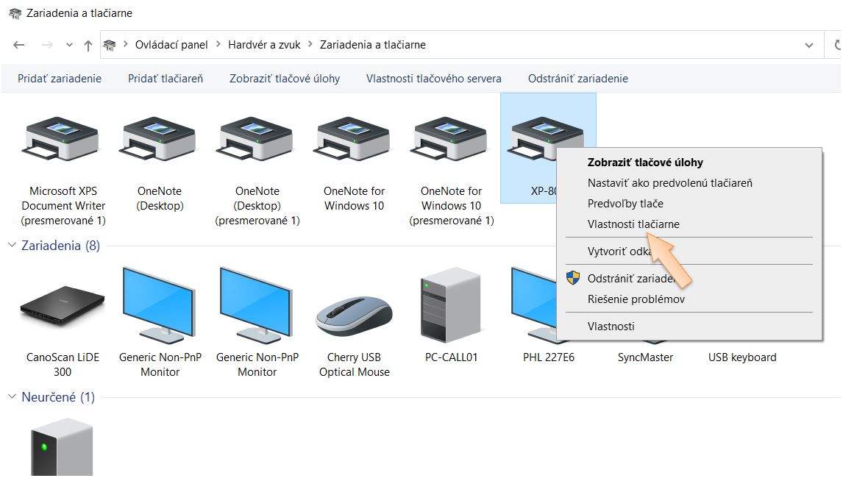Choose Nastaviť ako predvolenú tlačiareň

669,183
